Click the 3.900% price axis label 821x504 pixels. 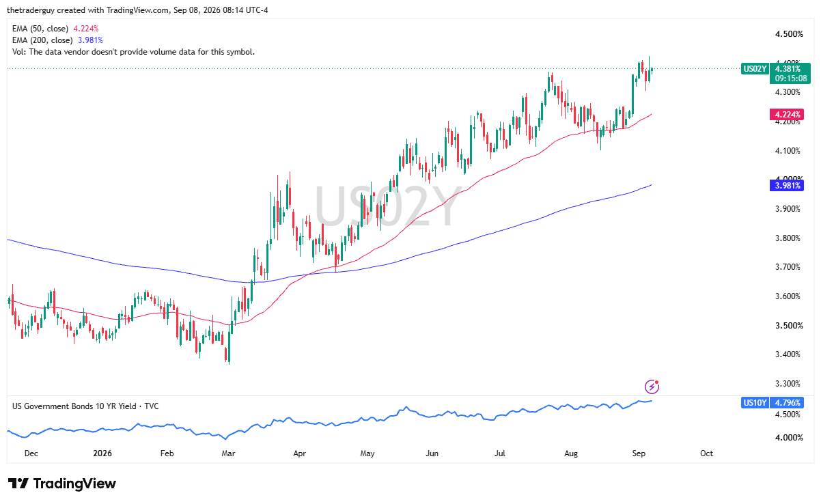(x=788, y=209)
